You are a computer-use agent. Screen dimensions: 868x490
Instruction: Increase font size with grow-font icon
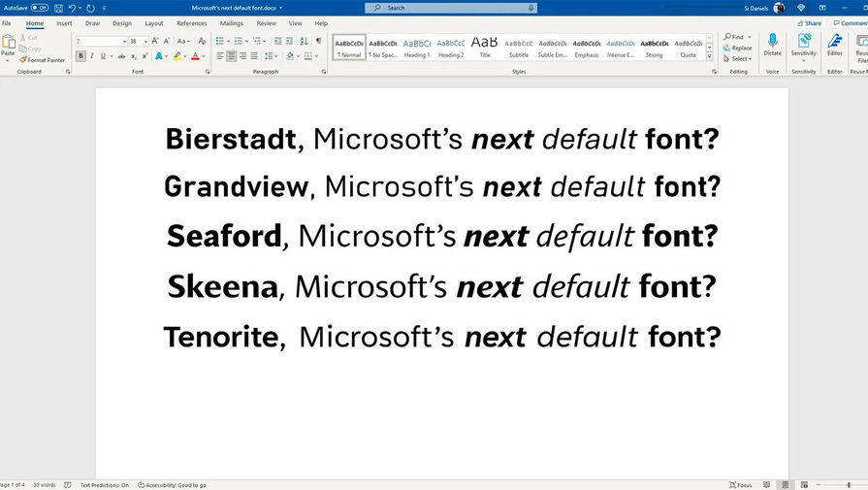(155, 41)
